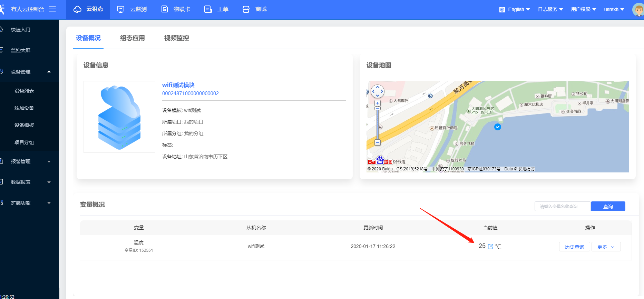
Task: Focus the variable name search input field
Action: coord(562,207)
